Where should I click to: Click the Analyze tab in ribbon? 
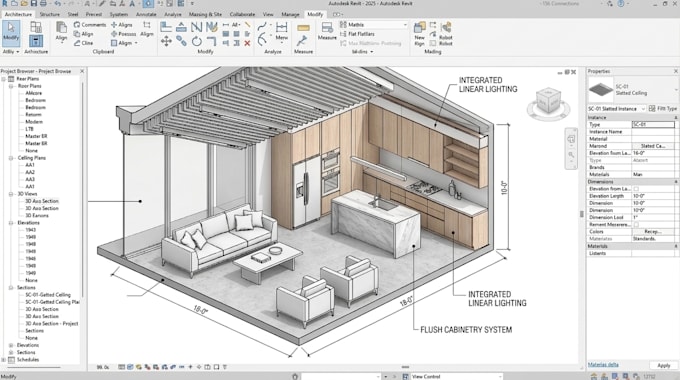click(173, 14)
